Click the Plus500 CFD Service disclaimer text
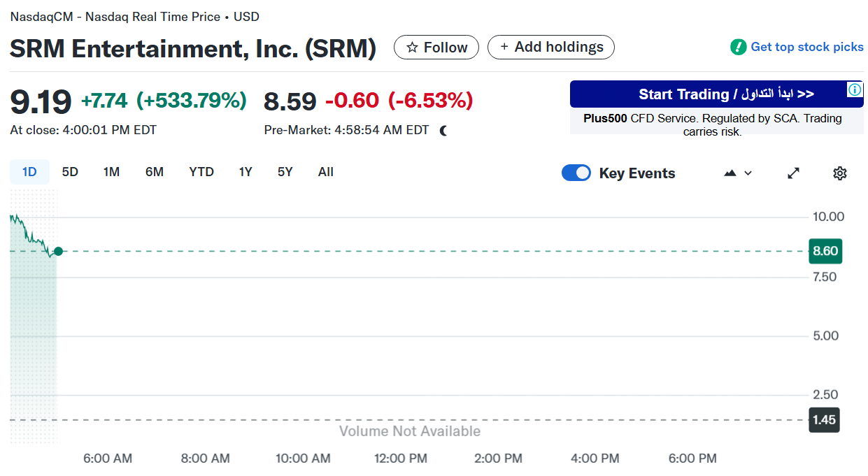Image resolution: width=868 pixels, height=476 pixels. click(x=713, y=124)
